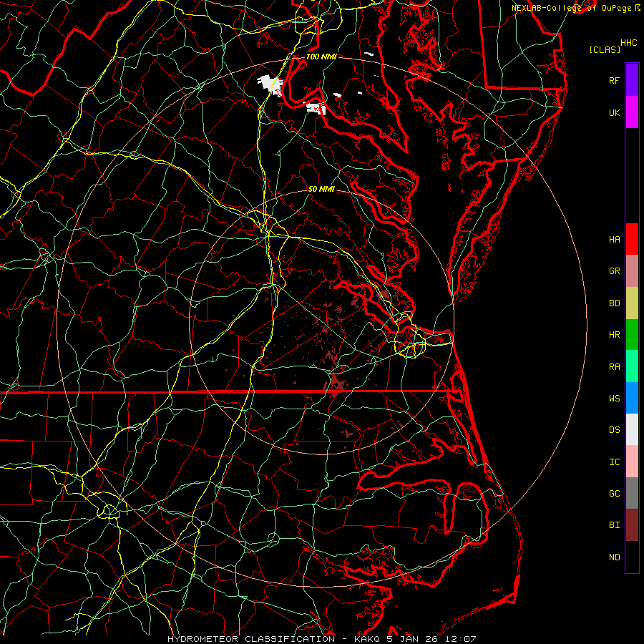Click the RA light green legend swatch

[632, 366]
